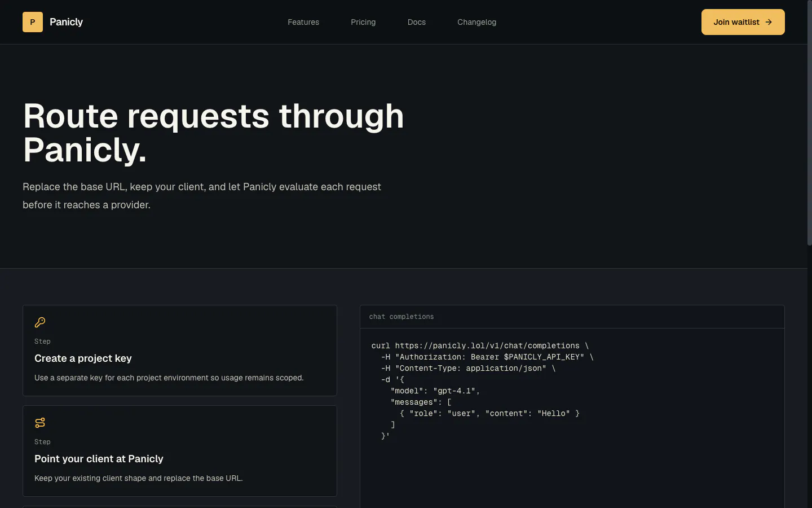Click the Create a project key heading
Image resolution: width=812 pixels, height=508 pixels.
(x=83, y=358)
